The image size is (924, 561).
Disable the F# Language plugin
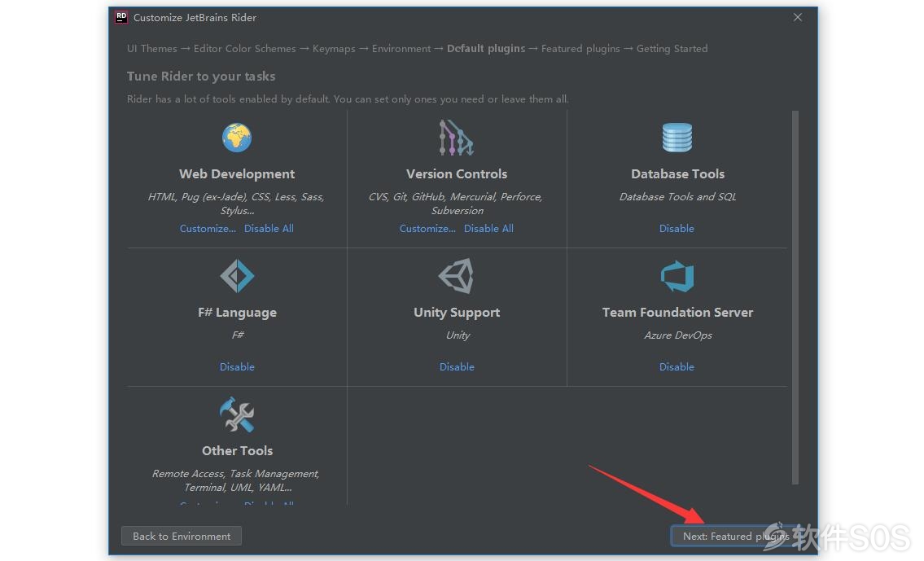point(237,367)
